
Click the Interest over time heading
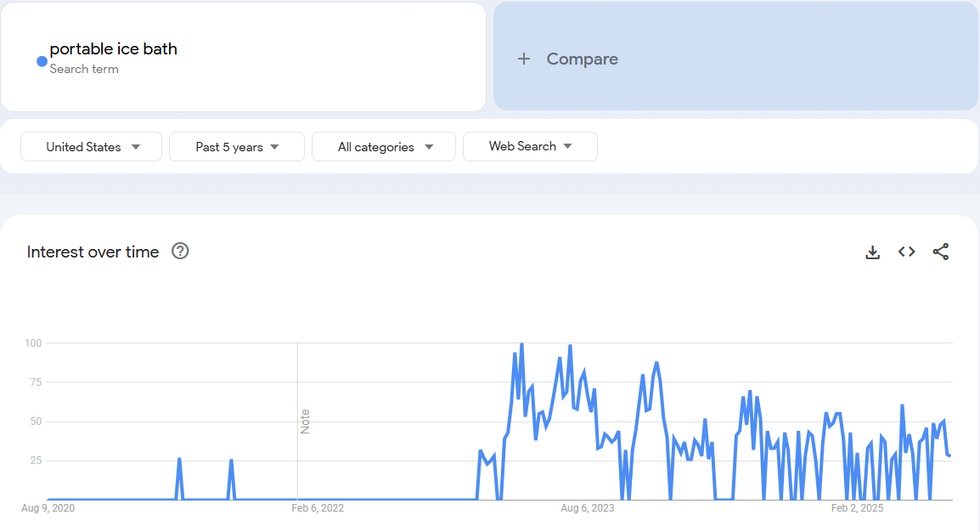pos(93,252)
